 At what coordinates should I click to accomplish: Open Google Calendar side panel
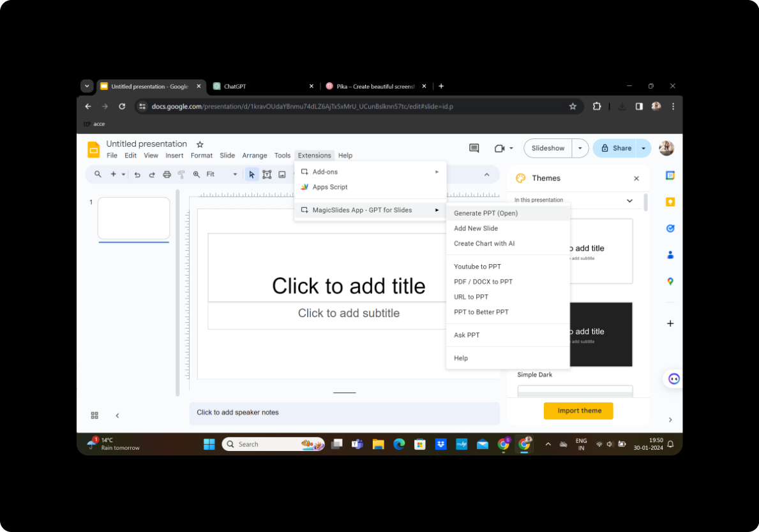[670, 175]
